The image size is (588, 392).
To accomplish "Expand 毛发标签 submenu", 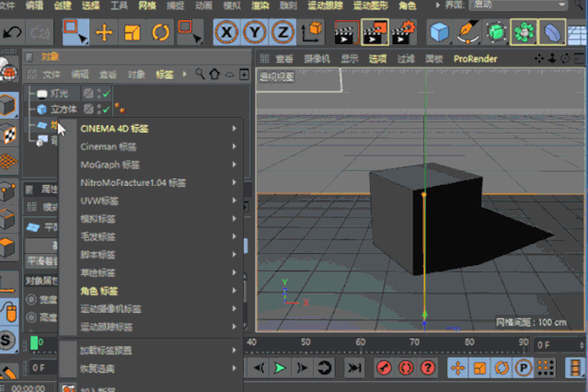I will (151, 236).
